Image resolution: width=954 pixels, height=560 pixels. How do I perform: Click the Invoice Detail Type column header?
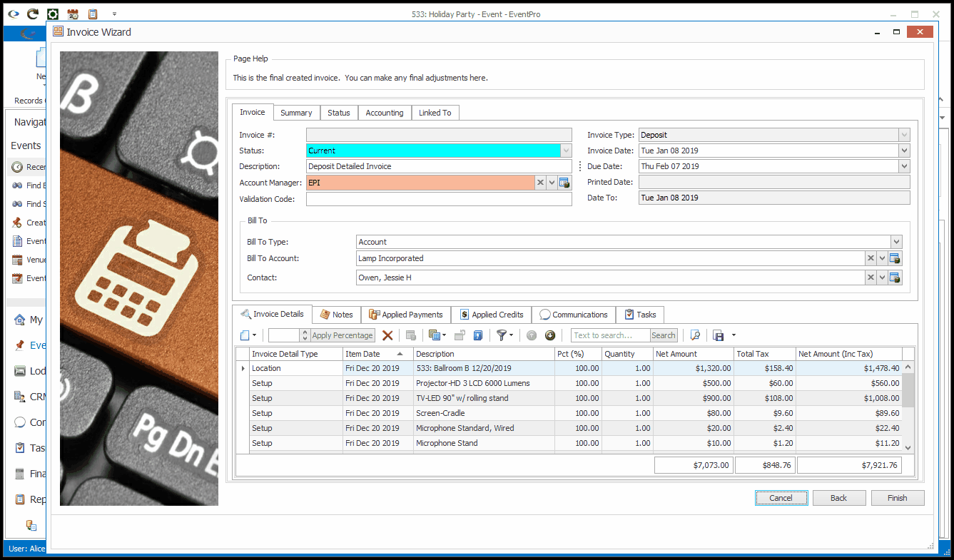295,354
